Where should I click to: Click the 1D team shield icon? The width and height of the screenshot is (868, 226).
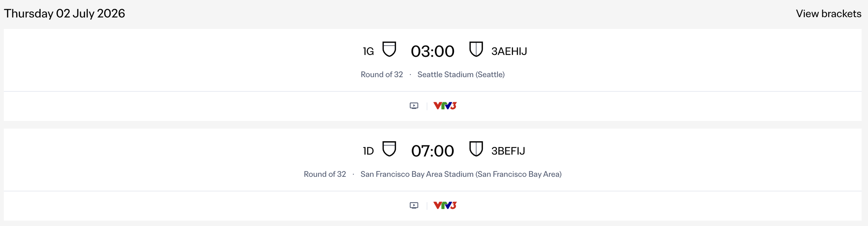(x=389, y=149)
